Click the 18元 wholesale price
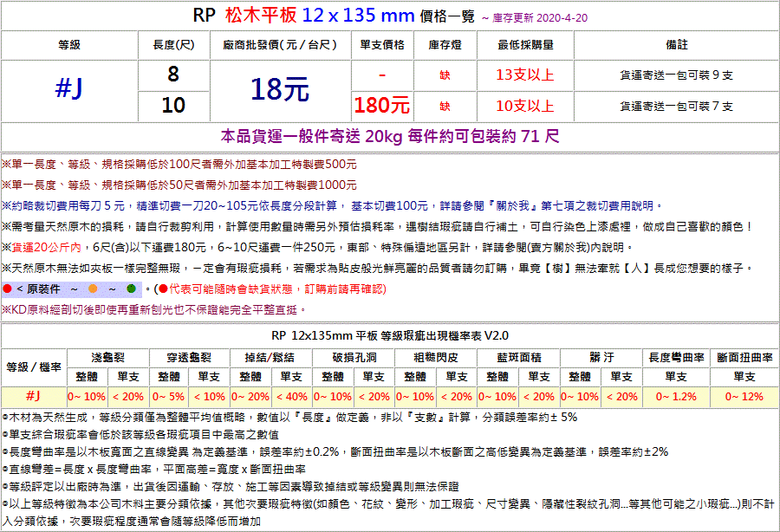 280,89
